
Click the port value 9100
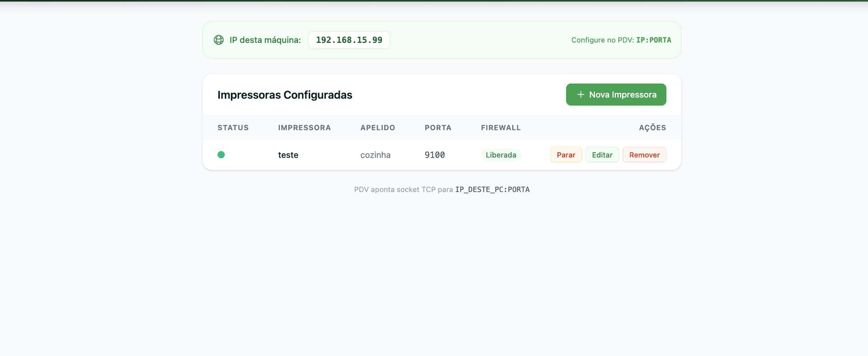434,155
